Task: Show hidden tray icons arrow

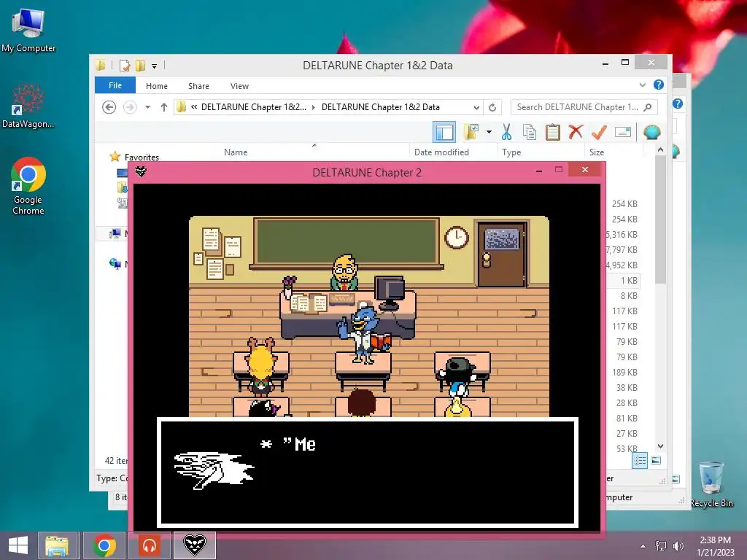Action: tap(643, 546)
